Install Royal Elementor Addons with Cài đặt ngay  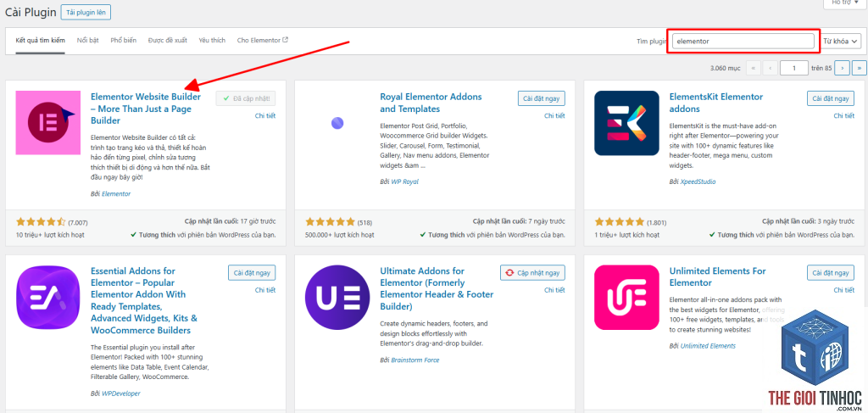[542, 98]
